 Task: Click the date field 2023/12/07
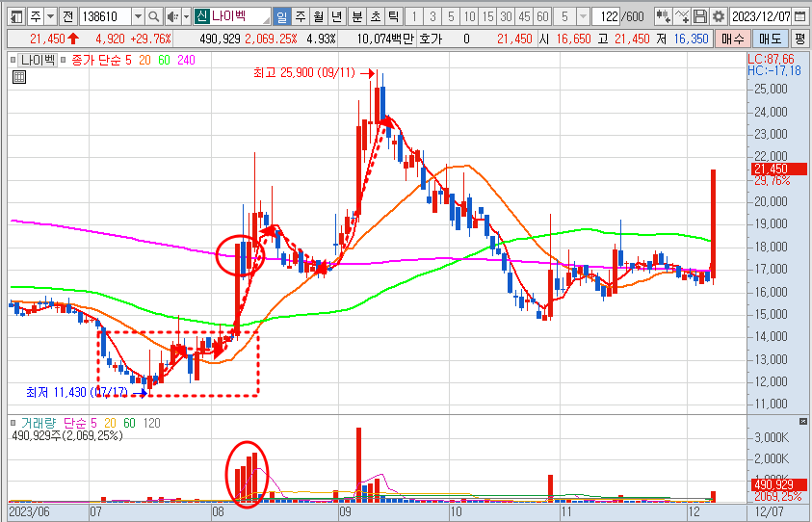point(760,17)
